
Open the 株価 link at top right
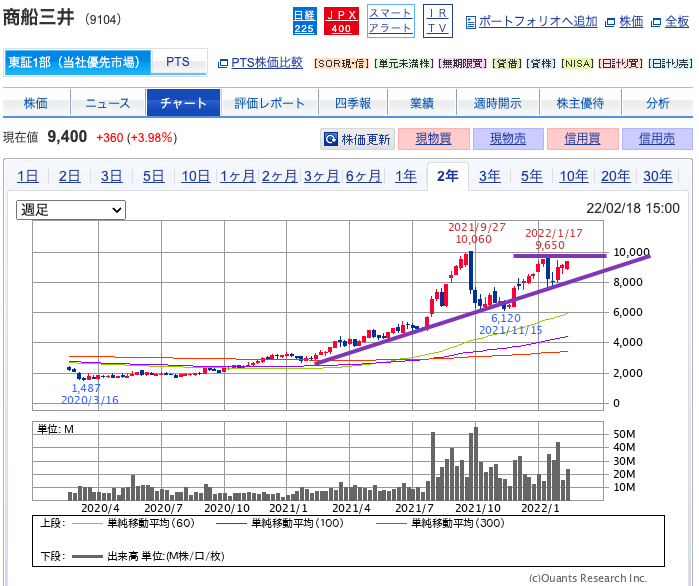point(631,21)
